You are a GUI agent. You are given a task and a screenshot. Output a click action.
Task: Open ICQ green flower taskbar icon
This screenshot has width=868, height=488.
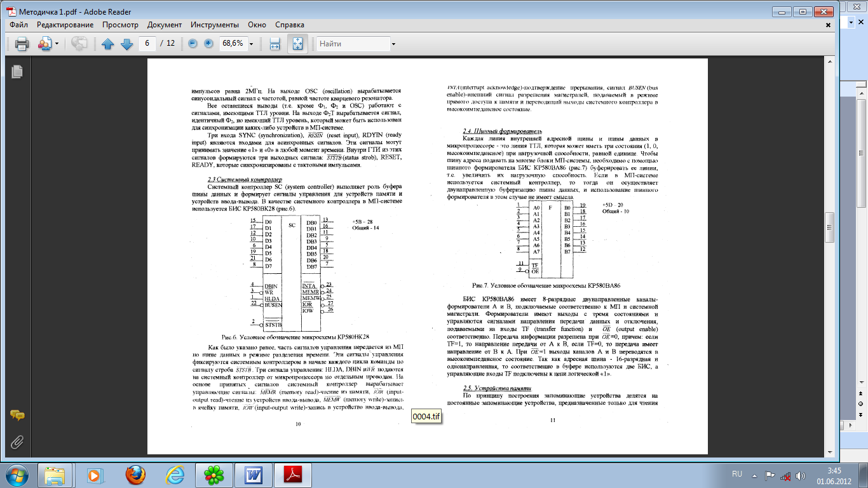tap(213, 475)
